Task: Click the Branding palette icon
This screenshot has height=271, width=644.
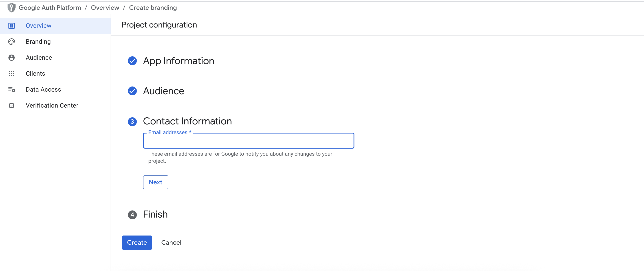Action: 12,41
